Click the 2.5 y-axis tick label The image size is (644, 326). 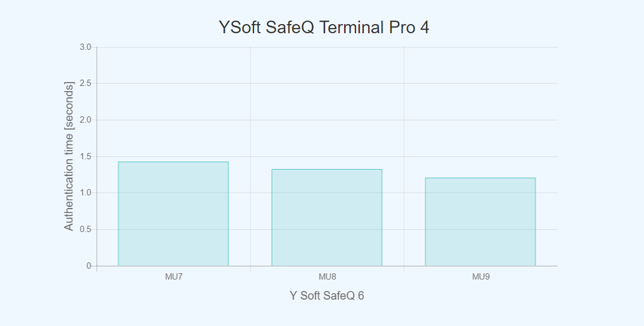point(85,84)
